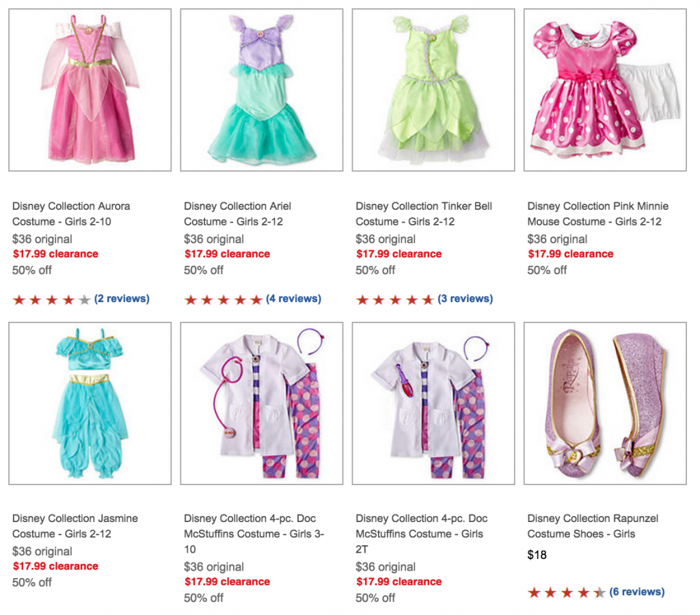Select the Disney Collection Rapunzel Costume Shoes title

coord(593,526)
